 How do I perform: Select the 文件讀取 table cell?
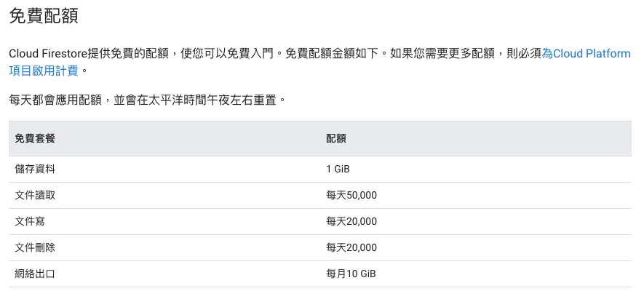pos(35,195)
